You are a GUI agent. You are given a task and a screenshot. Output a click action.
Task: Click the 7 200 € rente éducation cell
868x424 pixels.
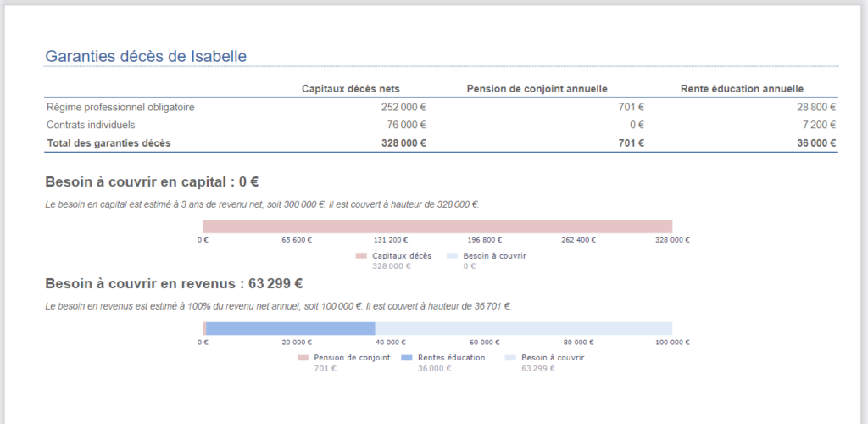(x=817, y=126)
